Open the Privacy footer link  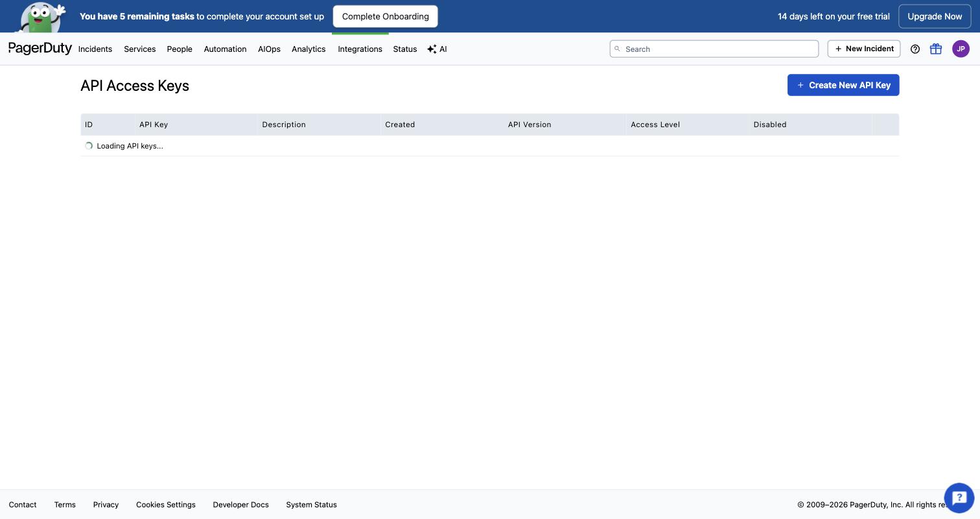coord(106,505)
